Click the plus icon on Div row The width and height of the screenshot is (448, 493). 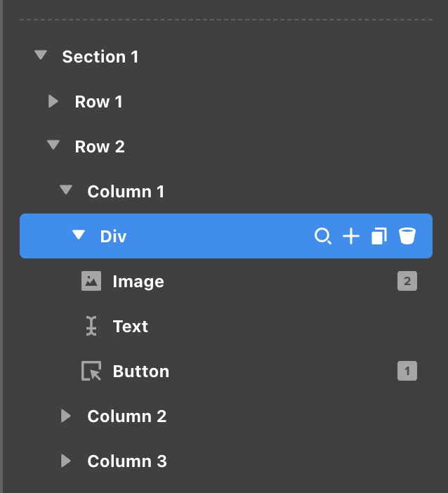pos(350,237)
